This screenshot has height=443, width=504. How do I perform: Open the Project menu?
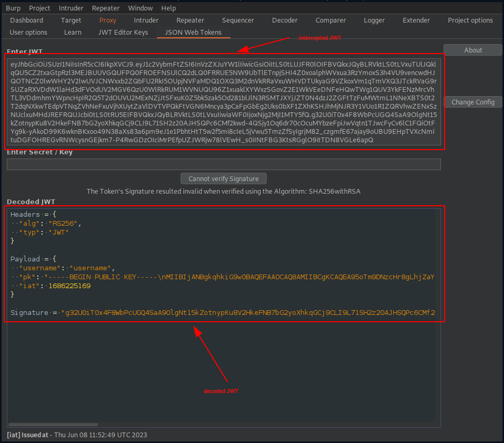pyautogui.click(x=39, y=8)
